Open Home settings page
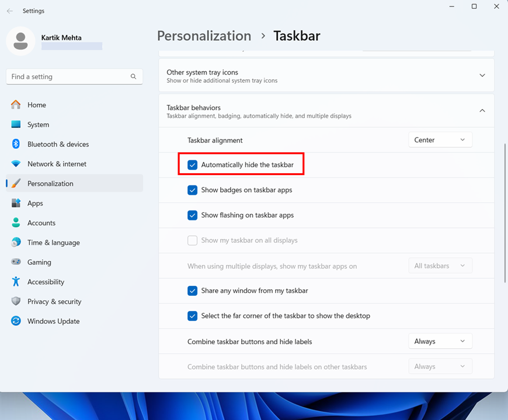The width and height of the screenshot is (508, 420). tap(75, 105)
